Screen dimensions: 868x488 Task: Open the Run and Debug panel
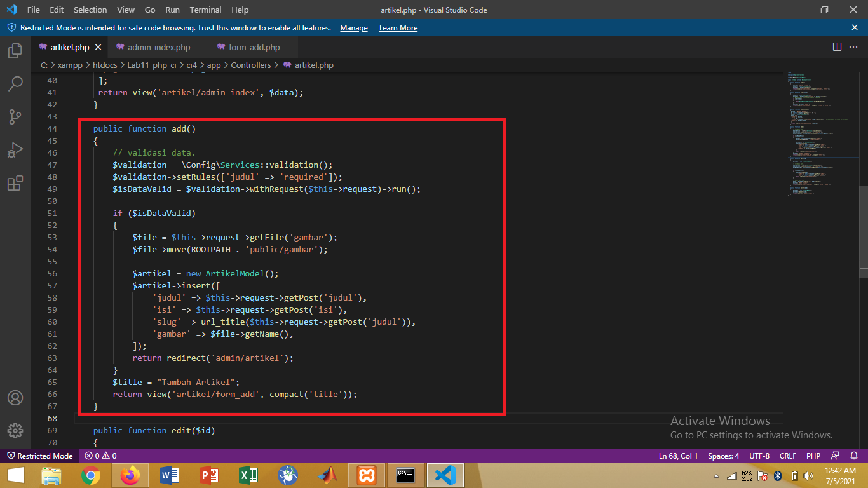tap(15, 150)
